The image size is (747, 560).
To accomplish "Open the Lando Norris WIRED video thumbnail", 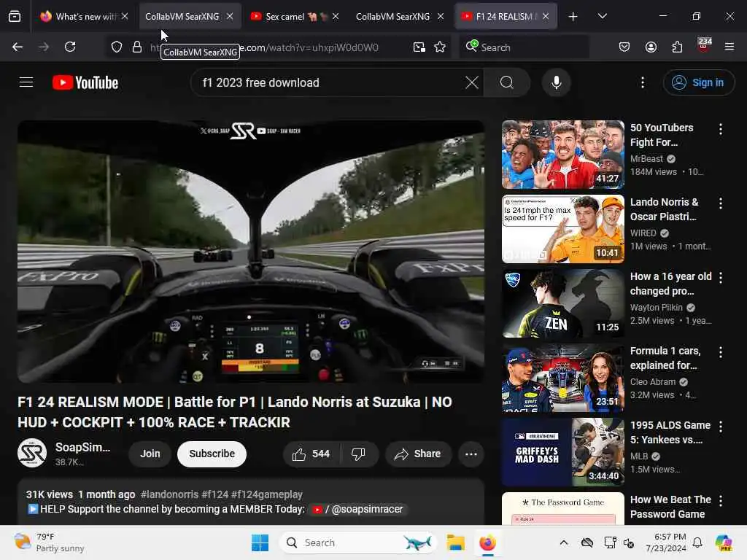I will coord(562,228).
